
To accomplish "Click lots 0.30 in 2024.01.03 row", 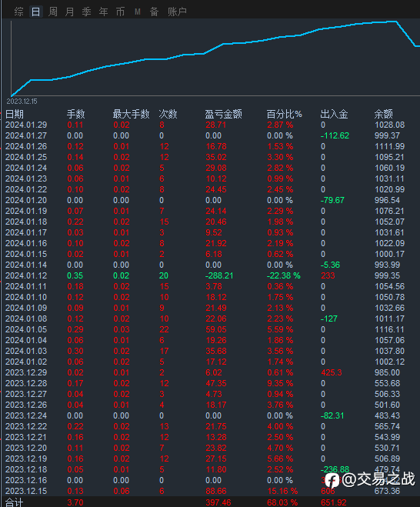I will 75,351.
